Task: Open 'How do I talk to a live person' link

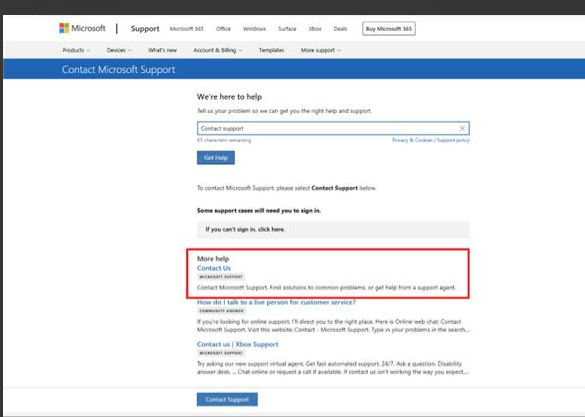Action: pos(276,302)
